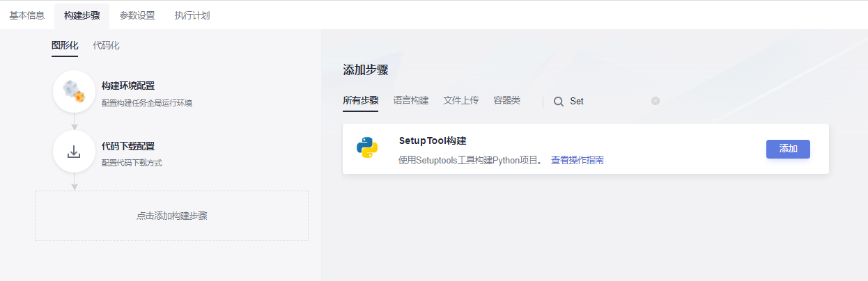
Task: Select the 语言构建 filter tab
Action: (411, 101)
